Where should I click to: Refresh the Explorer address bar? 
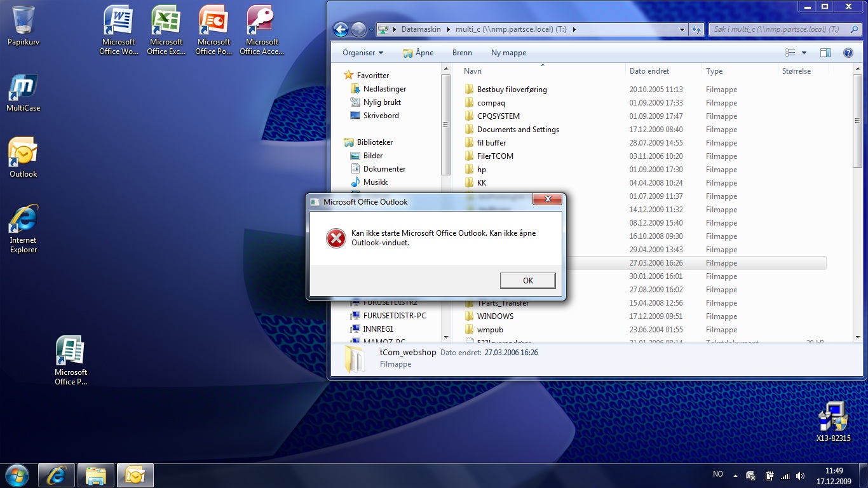point(696,29)
